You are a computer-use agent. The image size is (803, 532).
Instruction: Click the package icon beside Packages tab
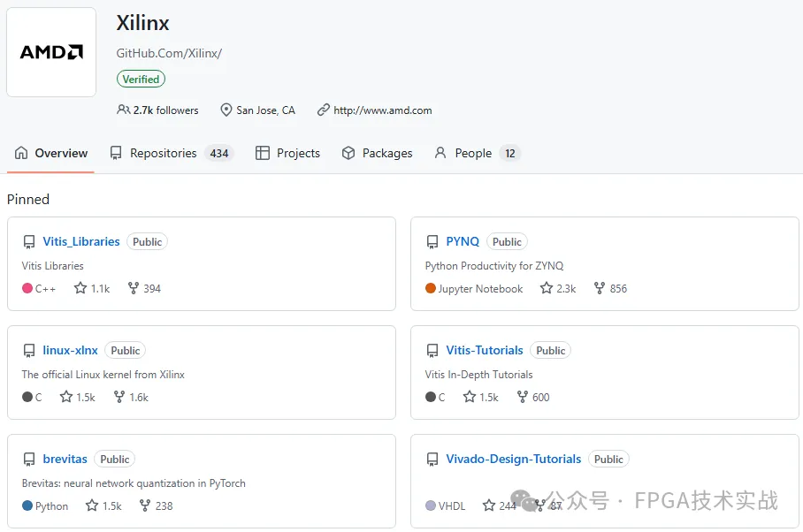[x=347, y=153]
